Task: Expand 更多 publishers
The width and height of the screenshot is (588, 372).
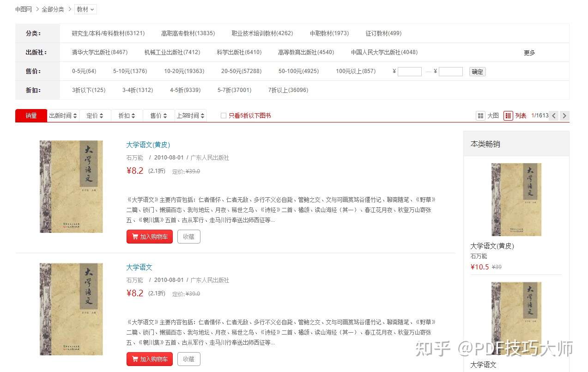Action: click(529, 53)
